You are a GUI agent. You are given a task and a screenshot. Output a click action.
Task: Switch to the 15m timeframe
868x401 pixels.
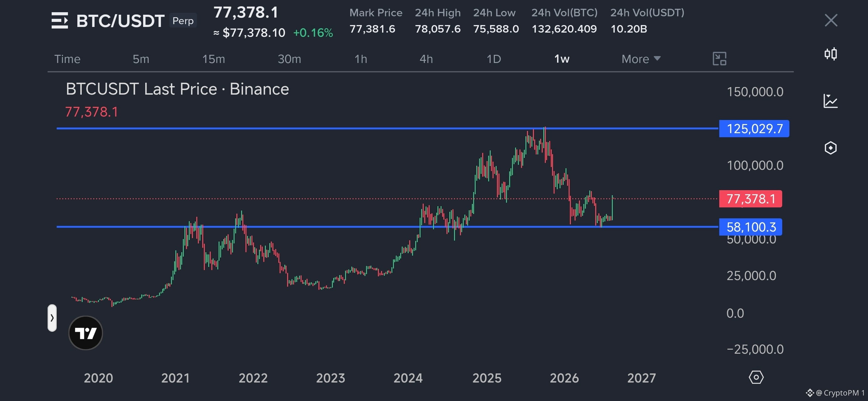pyautogui.click(x=214, y=59)
